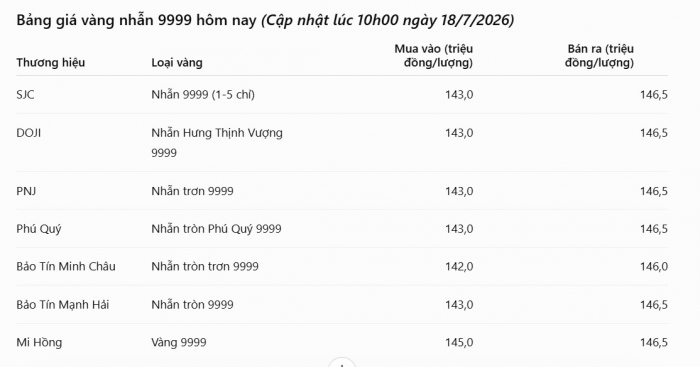This screenshot has height=367, width=700.
Task: Click the Vàng 9999 gold type cell
Action: 179,343
